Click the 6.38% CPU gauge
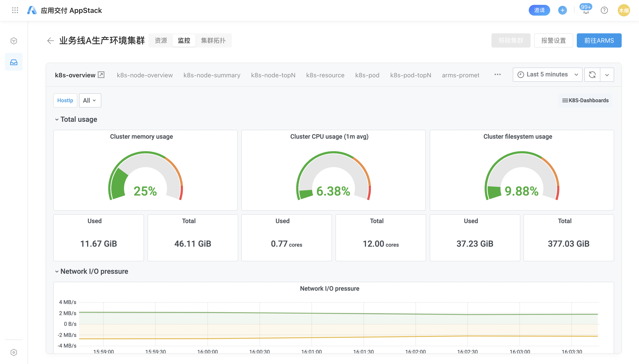This screenshot has width=639, height=364. pos(333,176)
